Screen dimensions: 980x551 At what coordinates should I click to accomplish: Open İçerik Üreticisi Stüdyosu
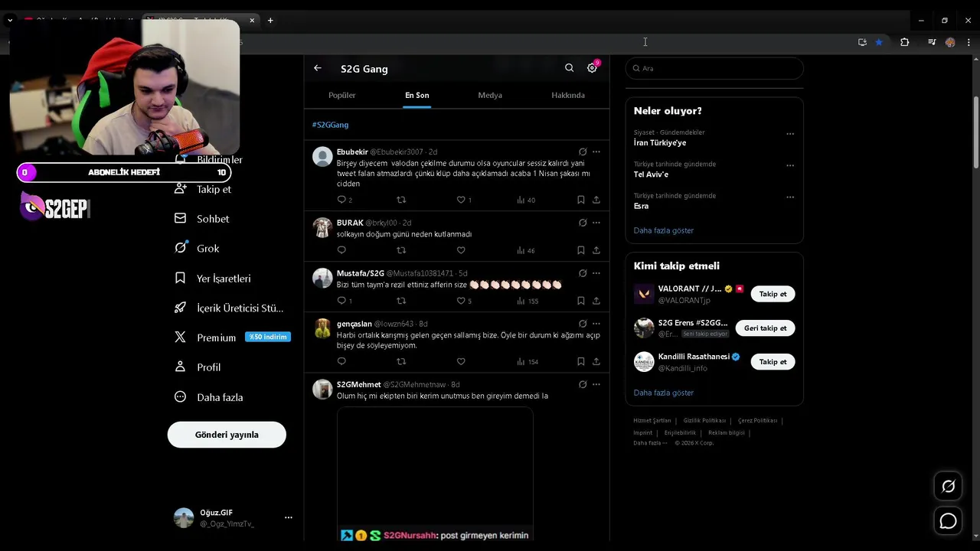click(x=229, y=308)
